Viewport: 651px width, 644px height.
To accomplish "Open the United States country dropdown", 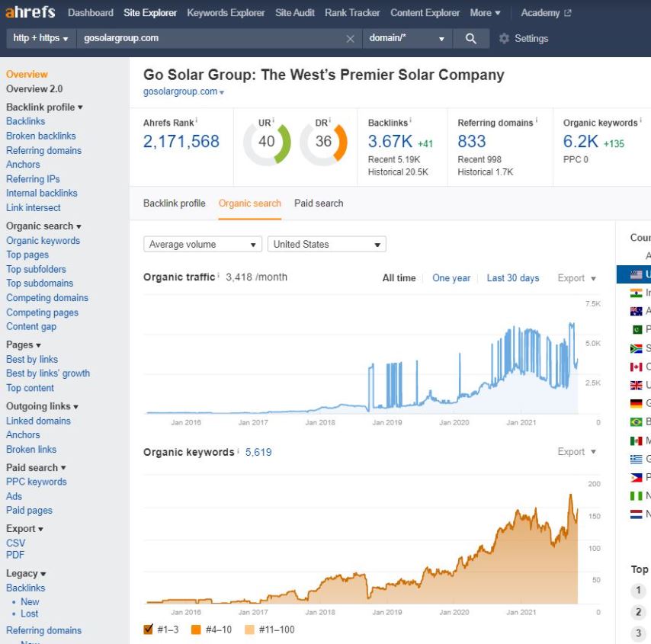I will click(x=327, y=244).
